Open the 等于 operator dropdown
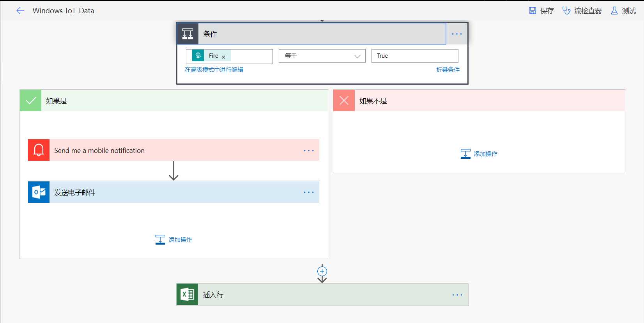Image resolution: width=644 pixels, height=323 pixels. (322, 56)
